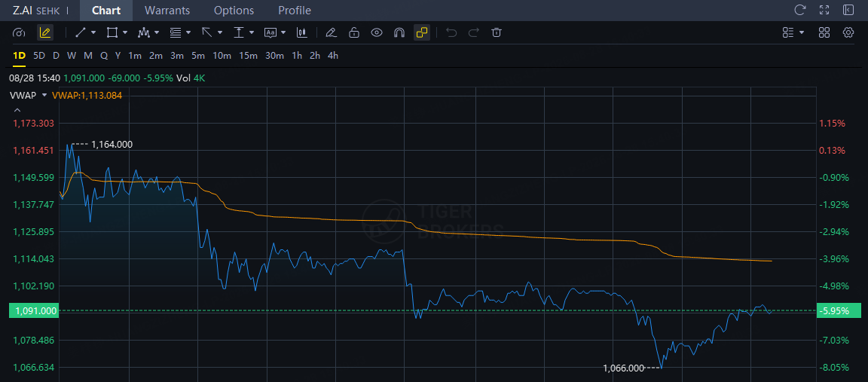
Task: Toggle the highlighted yellow linked-squares icon
Action: coord(422,32)
